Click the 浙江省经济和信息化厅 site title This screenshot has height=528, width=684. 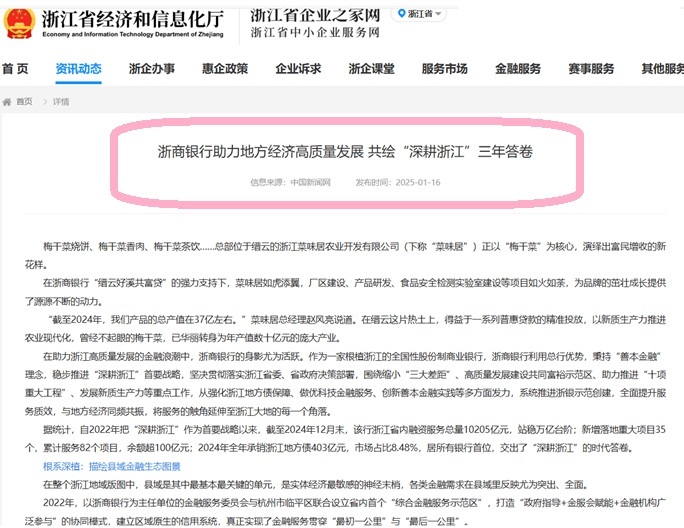pyautogui.click(x=133, y=19)
